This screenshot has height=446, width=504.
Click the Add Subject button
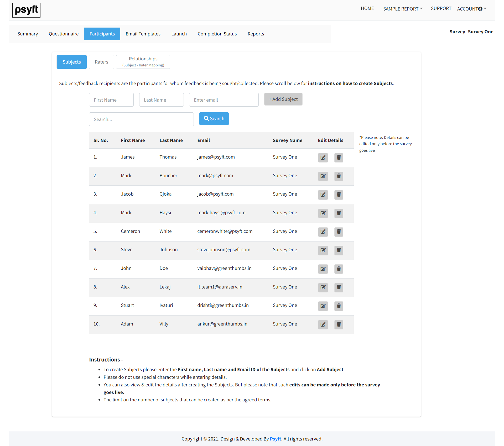click(x=283, y=99)
